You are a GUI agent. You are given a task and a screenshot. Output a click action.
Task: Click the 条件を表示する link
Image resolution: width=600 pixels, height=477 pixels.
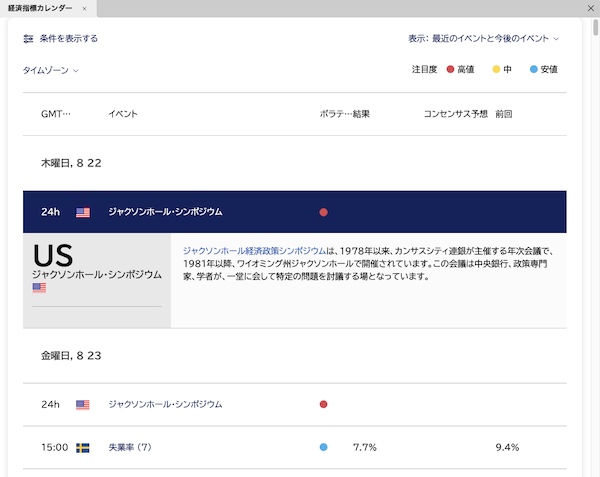(x=69, y=39)
